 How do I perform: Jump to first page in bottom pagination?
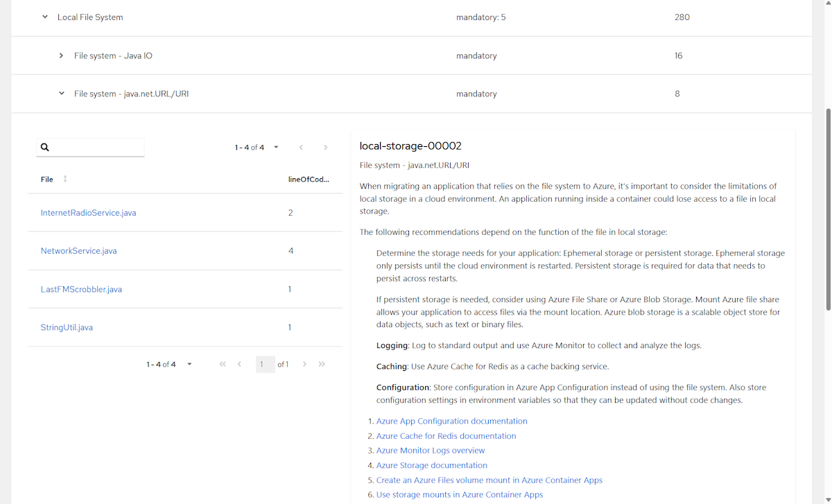tap(223, 364)
